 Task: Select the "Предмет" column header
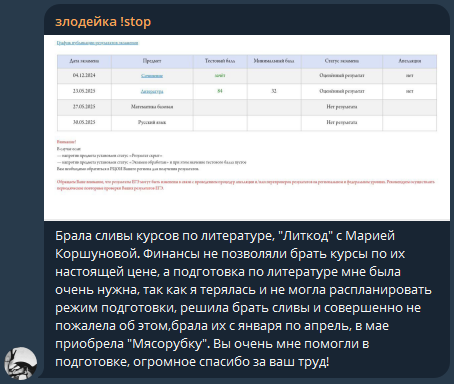point(152,61)
